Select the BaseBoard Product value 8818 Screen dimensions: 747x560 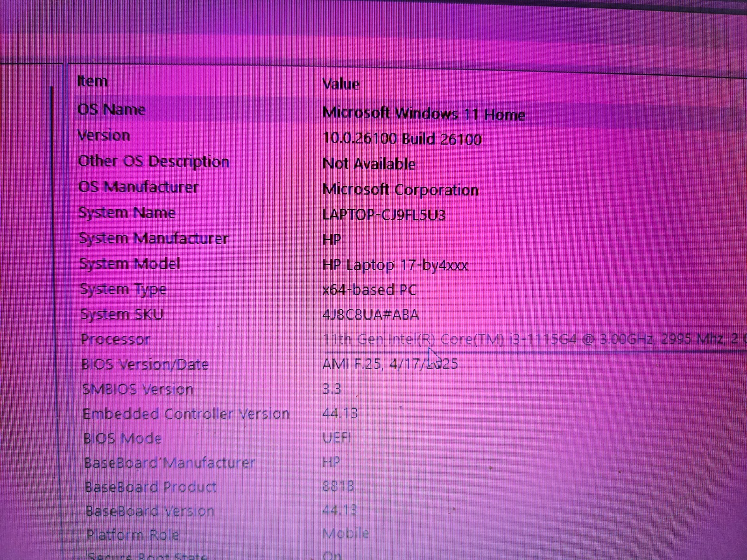coord(338,486)
